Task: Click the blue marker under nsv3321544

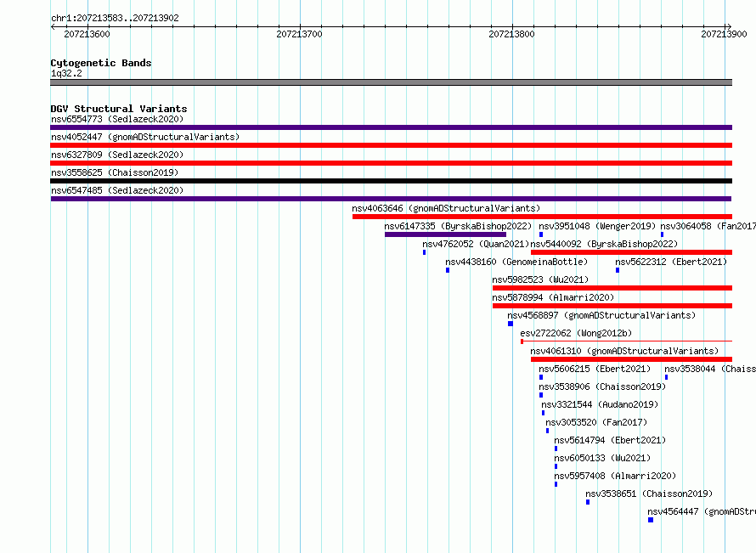Action: (x=544, y=413)
